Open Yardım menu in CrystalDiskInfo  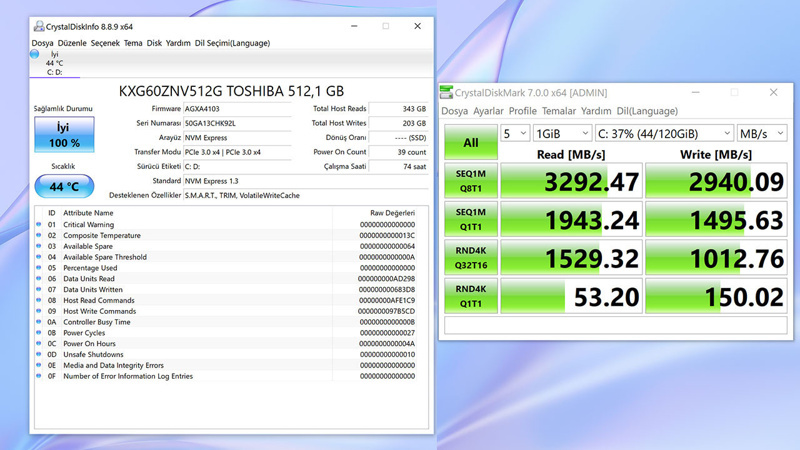(178, 43)
